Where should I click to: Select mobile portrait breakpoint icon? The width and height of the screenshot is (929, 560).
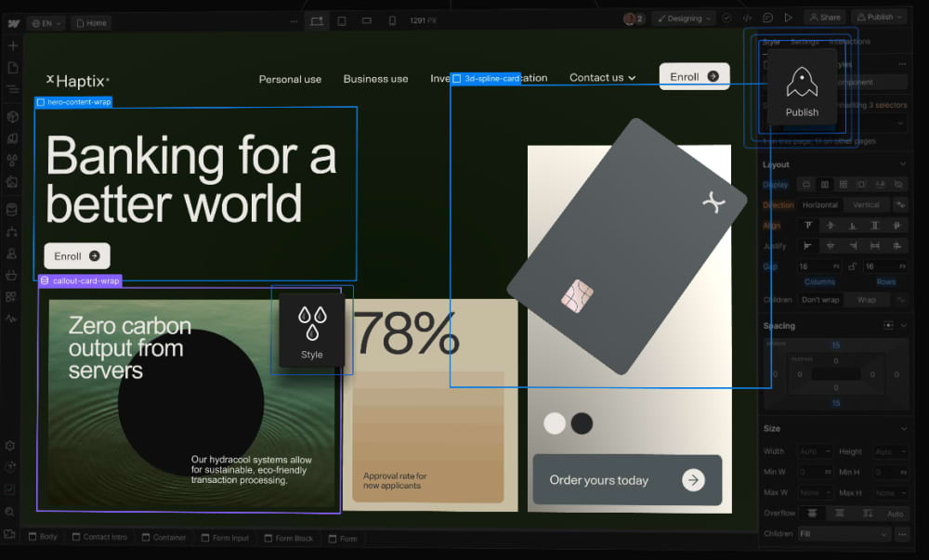392,20
